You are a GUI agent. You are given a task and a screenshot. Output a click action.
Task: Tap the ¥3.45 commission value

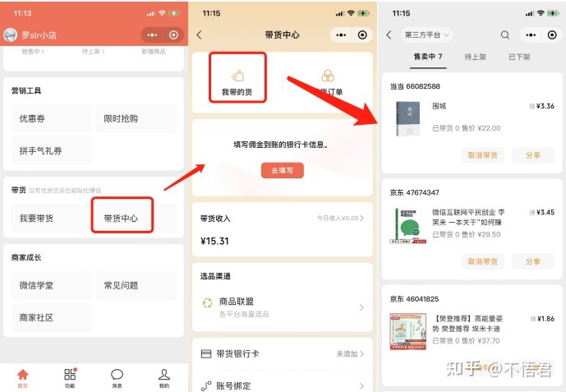coord(545,212)
